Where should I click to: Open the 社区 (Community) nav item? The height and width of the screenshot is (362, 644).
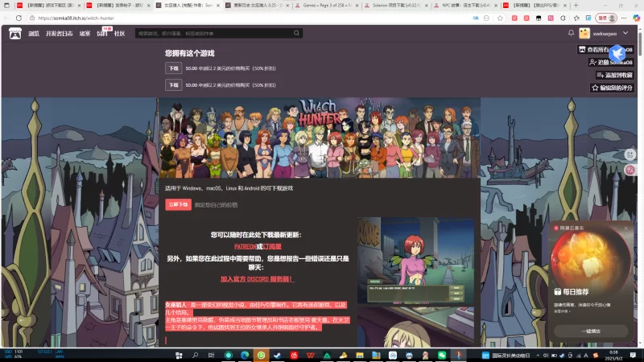[119, 34]
